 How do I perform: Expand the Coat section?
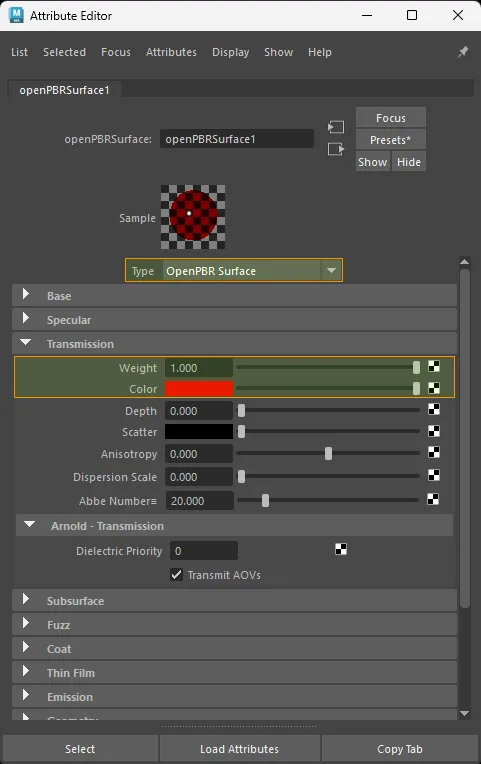click(234, 649)
